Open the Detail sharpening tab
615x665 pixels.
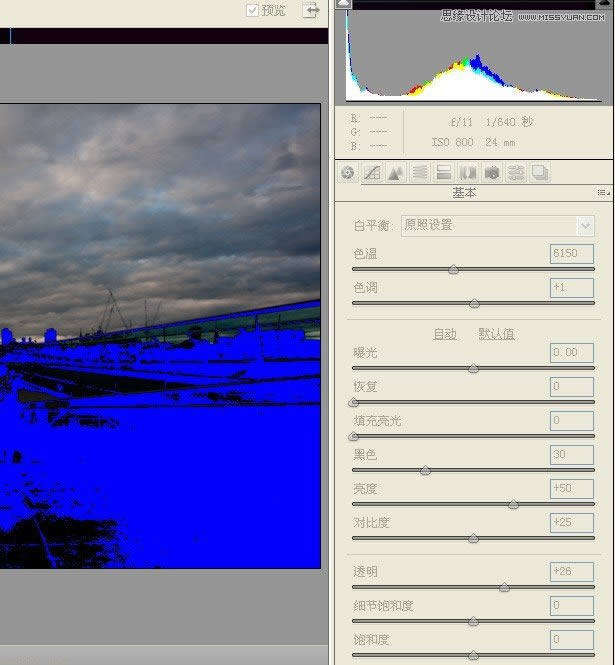pyautogui.click(x=396, y=173)
